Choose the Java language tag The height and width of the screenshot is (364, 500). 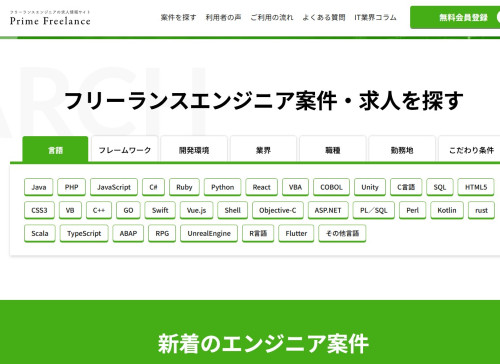pos(39,187)
